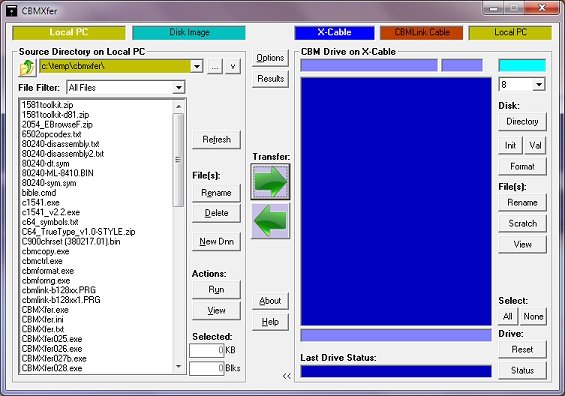The width and height of the screenshot is (565, 396).
Task: Select file cbmlink-b128xx.PRG
Action: [x=59, y=290]
